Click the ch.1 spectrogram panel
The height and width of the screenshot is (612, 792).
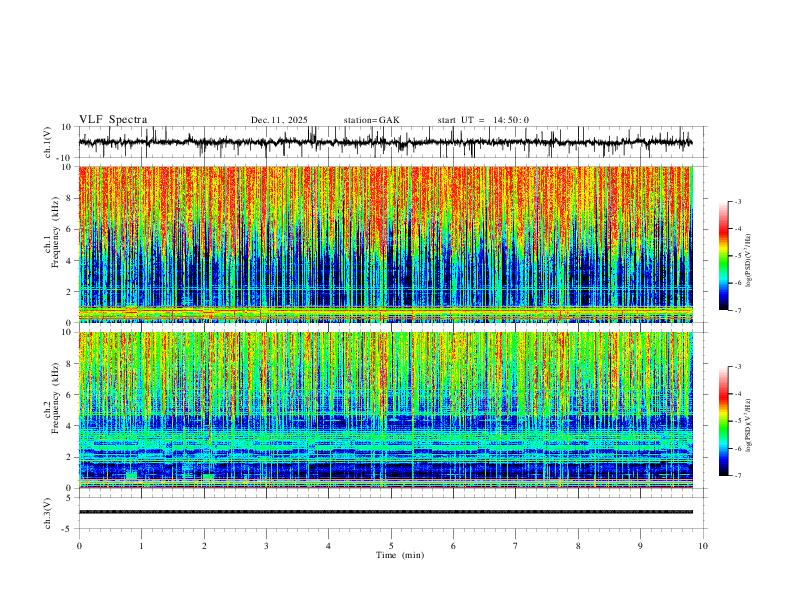coord(385,244)
